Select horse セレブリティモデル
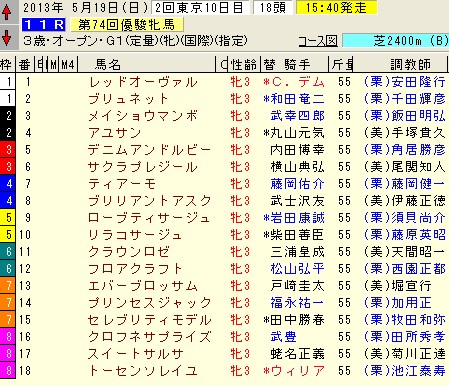This screenshot has width=449, height=386. [149, 320]
